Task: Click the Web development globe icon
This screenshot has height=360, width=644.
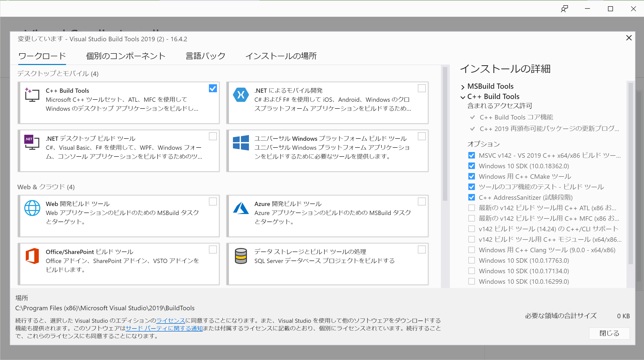Action: pos(32,208)
